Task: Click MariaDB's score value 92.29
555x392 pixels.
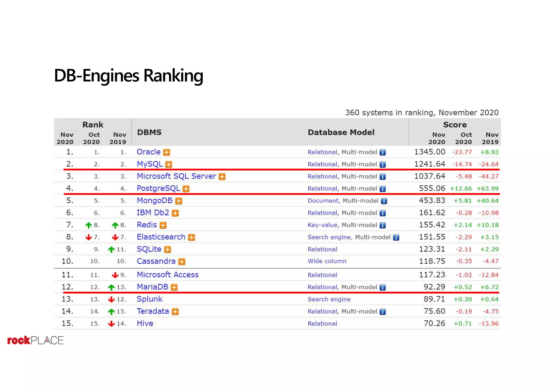Action: point(435,287)
